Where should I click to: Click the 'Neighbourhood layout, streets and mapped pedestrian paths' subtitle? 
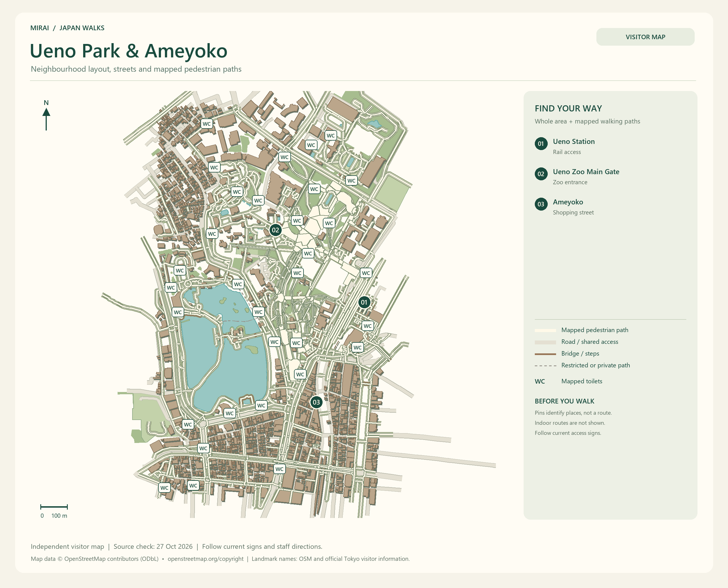click(136, 69)
